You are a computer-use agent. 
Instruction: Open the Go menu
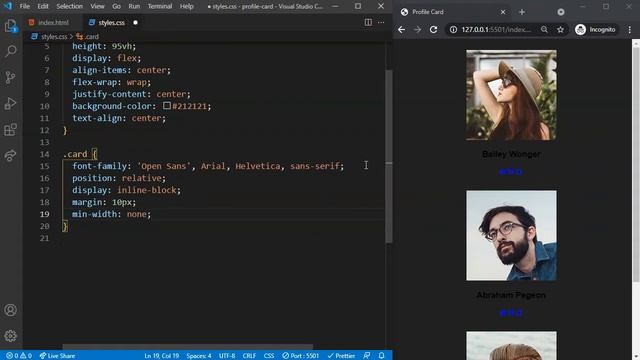[116, 6]
